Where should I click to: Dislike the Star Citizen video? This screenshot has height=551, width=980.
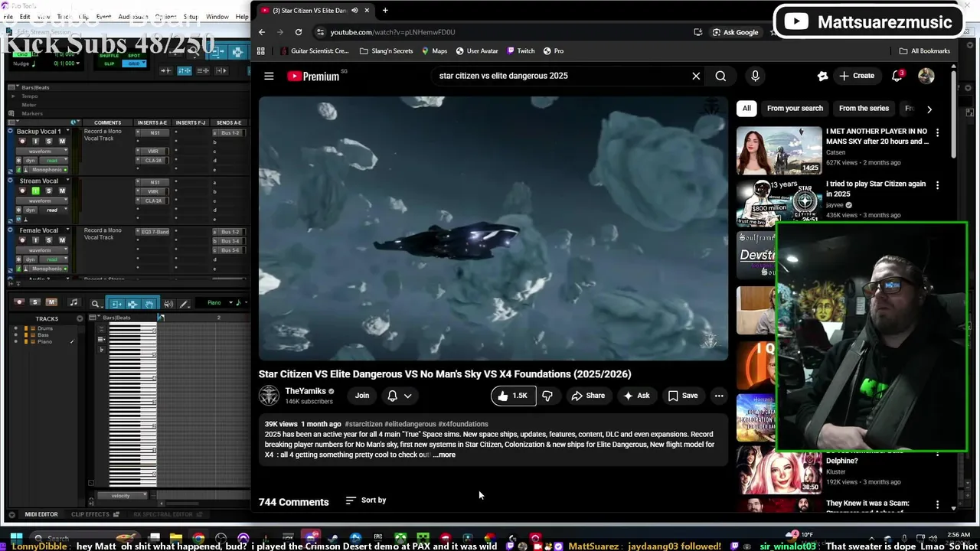[547, 396]
